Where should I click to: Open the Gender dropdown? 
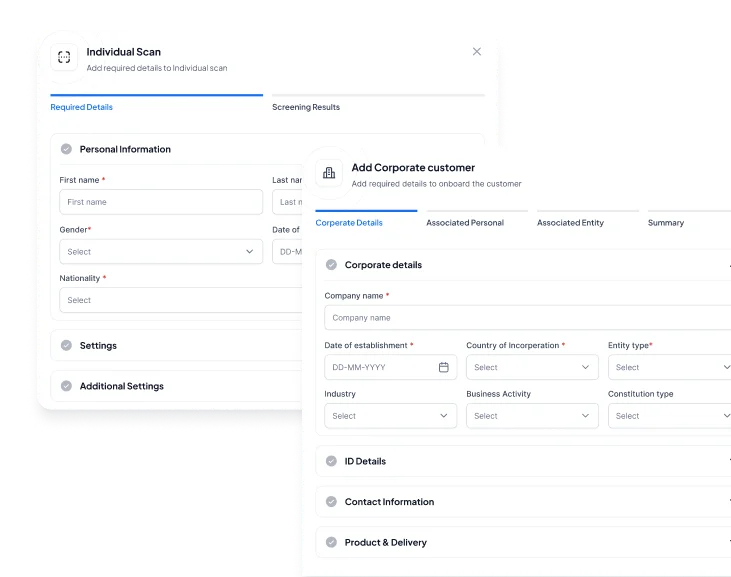coord(160,252)
